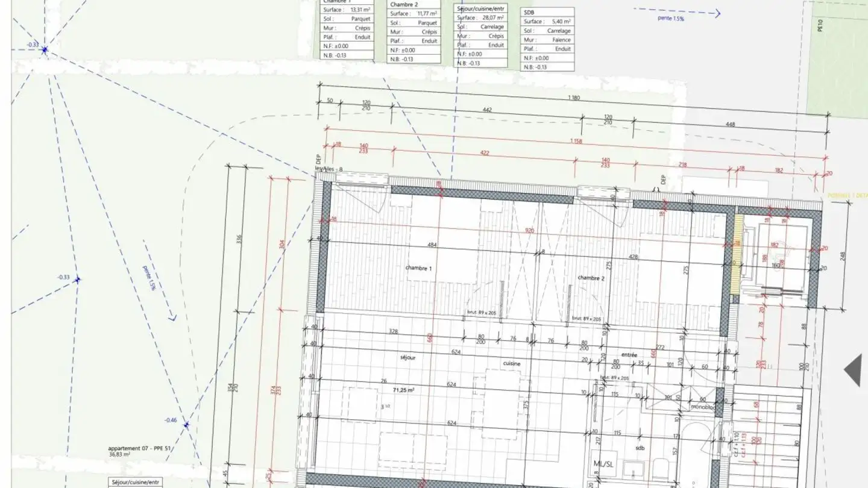Click the 'chambre 1' room label
The image size is (868, 488).
pos(418,268)
